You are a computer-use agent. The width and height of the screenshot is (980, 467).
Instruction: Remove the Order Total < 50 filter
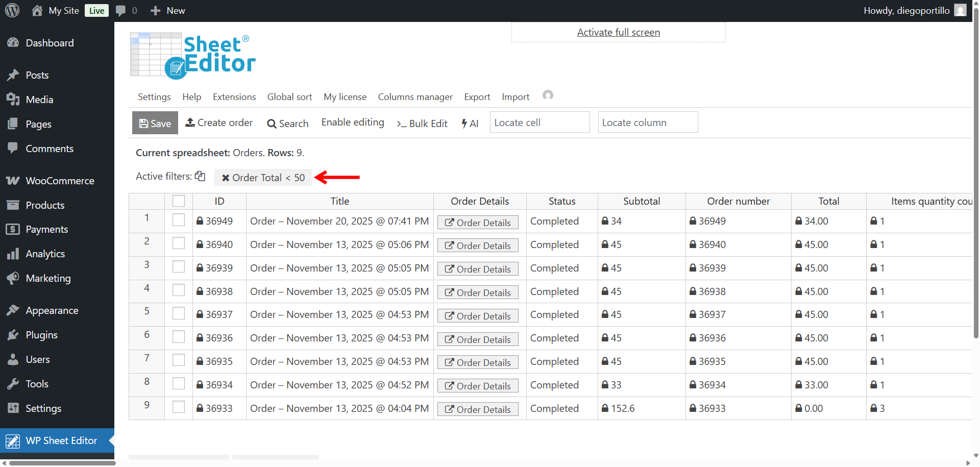tap(225, 178)
